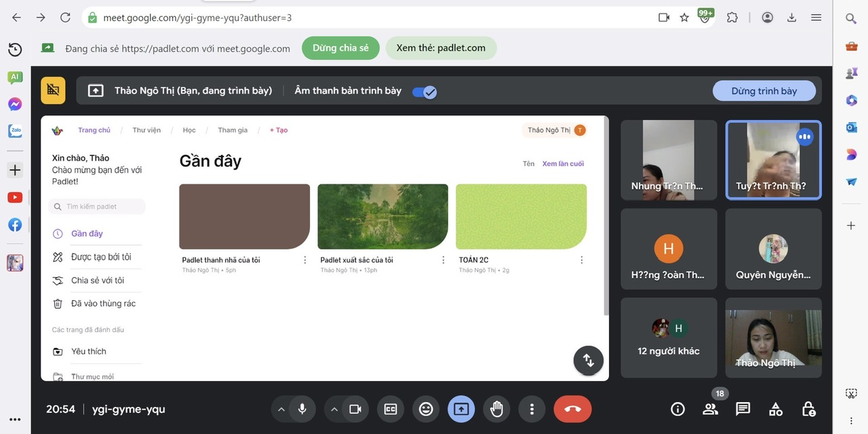Expand video settings arrow beside camera
Viewport: 868px width, 434px height.
tap(334, 409)
